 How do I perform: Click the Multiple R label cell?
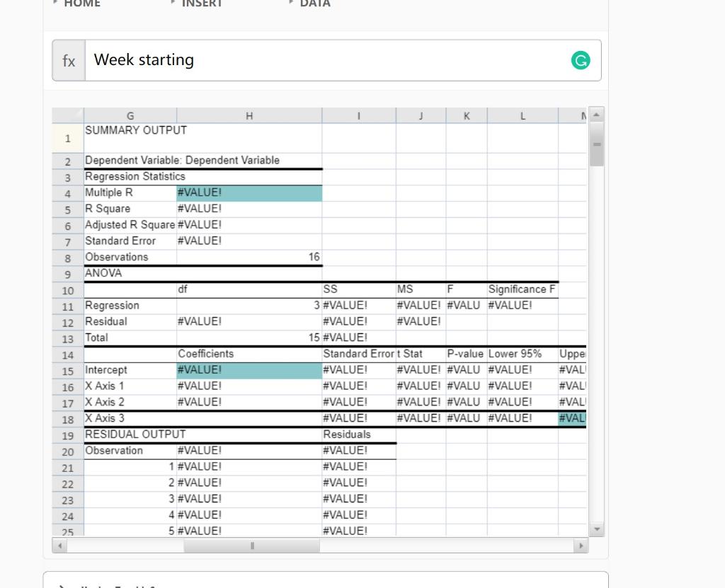coord(130,193)
